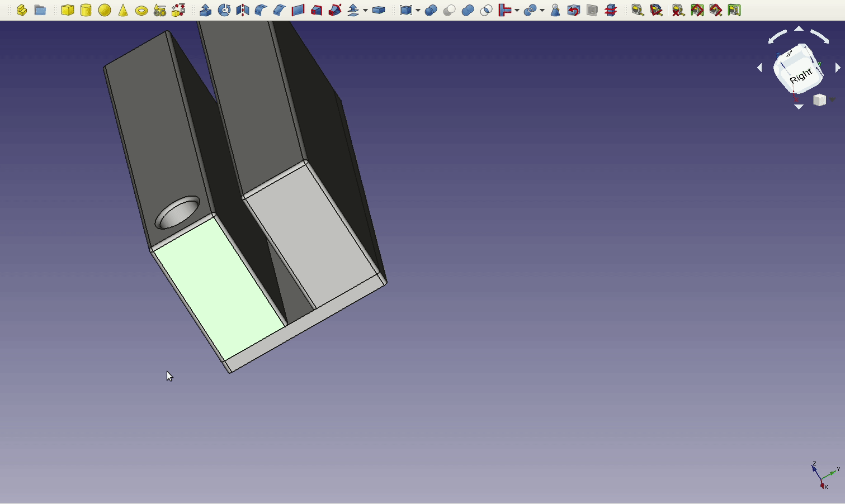Create a Torus primitive solid
The width and height of the screenshot is (845, 504).
141,11
